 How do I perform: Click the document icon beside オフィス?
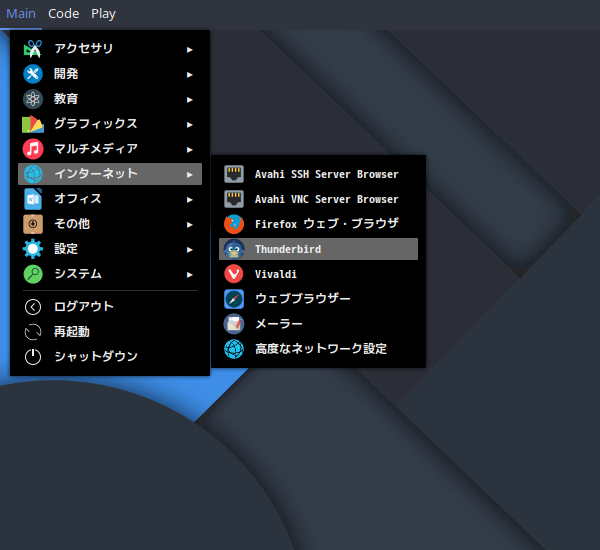coord(33,199)
